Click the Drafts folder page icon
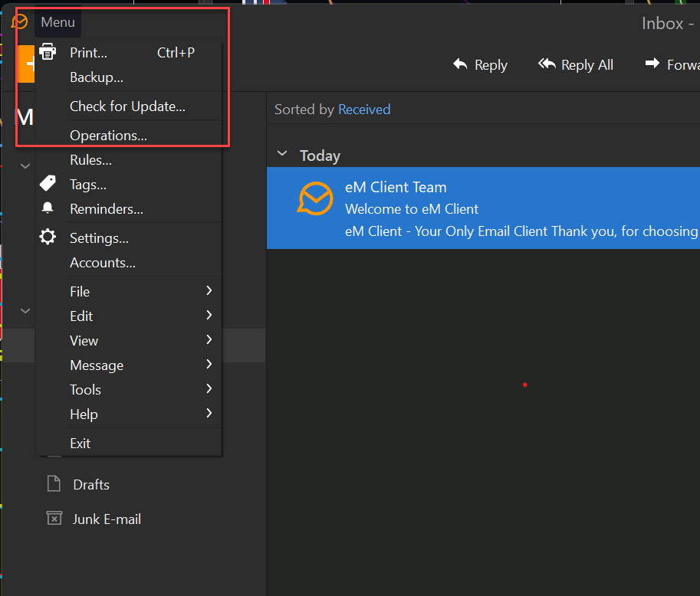700x596 pixels. coord(54,483)
